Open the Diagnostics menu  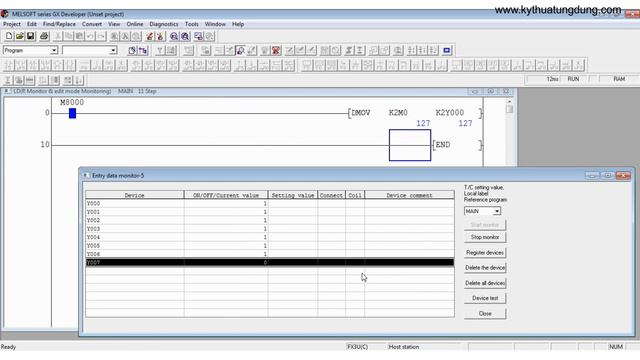(164, 24)
